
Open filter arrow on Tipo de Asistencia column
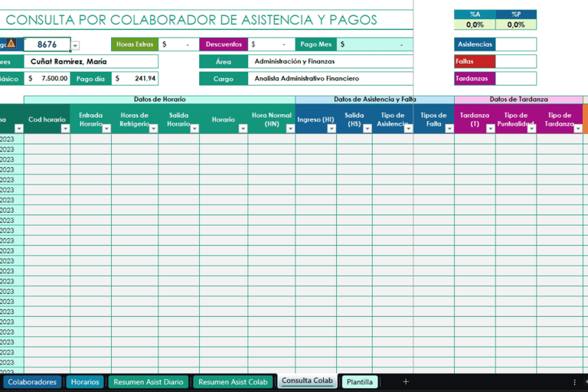coord(408,129)
